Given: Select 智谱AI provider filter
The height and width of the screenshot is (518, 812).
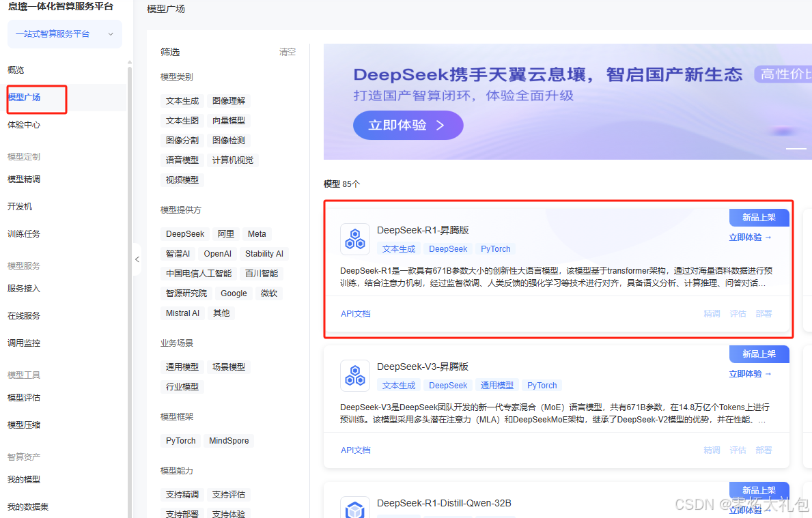Looking at the screenshot, I should 178,254.
